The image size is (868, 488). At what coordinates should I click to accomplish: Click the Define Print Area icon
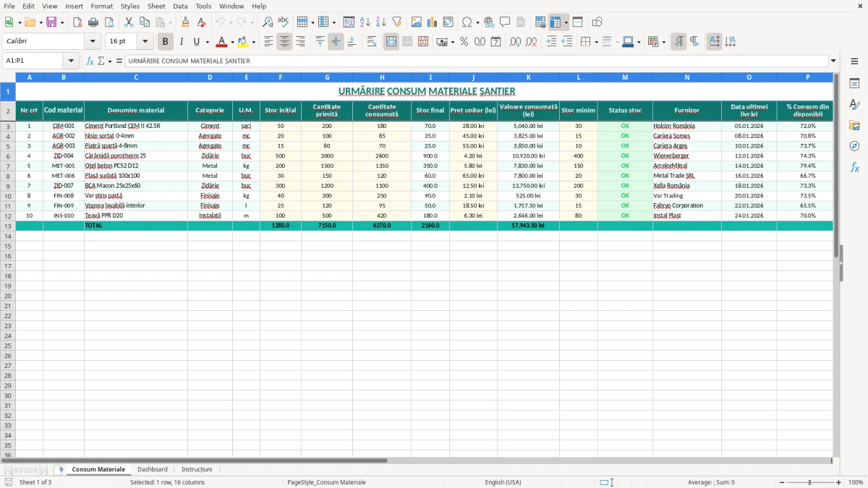point(540,22)
